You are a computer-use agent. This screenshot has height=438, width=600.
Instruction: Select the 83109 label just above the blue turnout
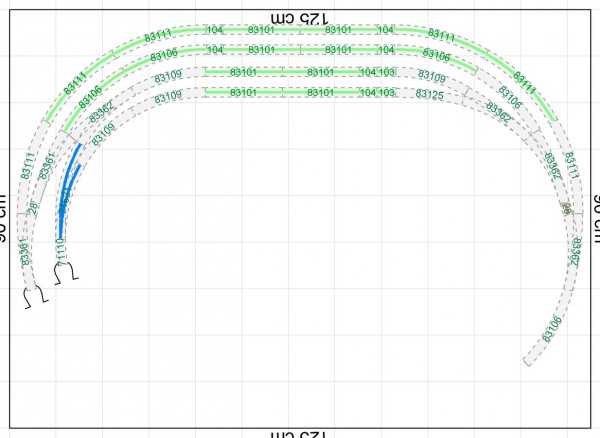point(103,134)
